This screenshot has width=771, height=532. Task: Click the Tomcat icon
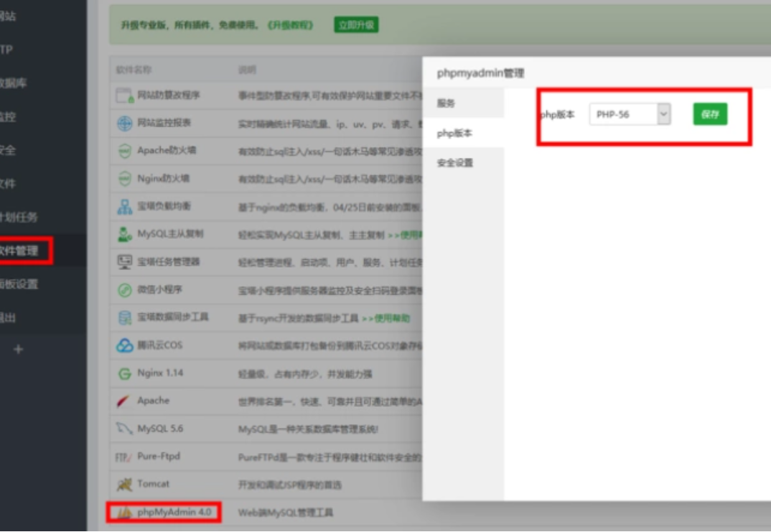[125, 485]
